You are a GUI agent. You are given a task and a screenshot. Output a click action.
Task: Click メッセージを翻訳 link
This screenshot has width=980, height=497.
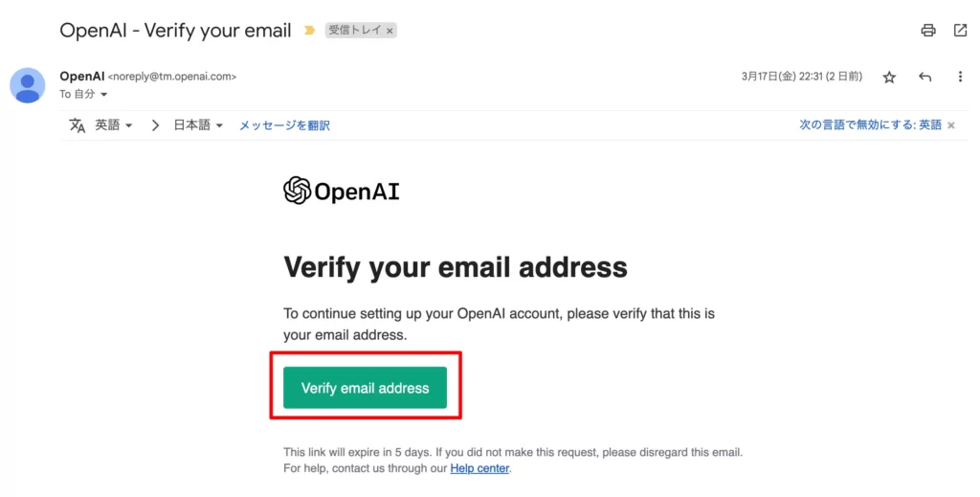coord(284,125)
